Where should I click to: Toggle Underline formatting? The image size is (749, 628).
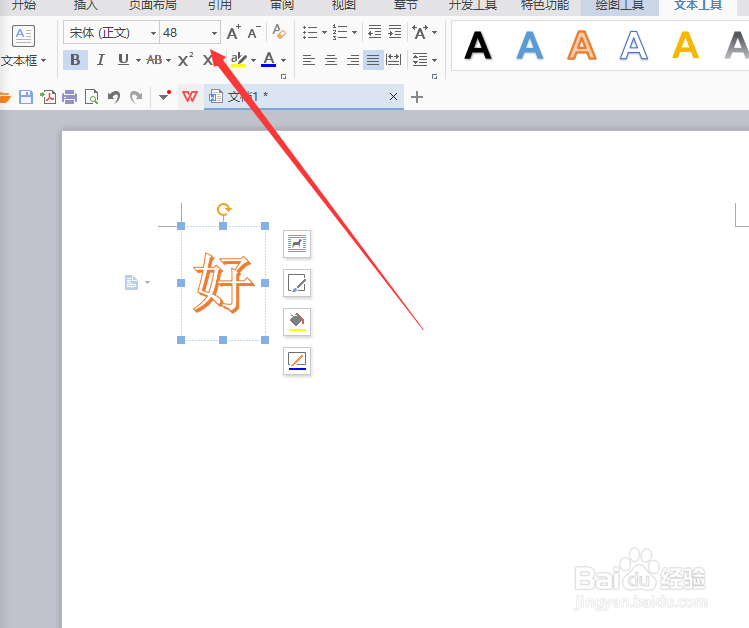tap(123, 60)
